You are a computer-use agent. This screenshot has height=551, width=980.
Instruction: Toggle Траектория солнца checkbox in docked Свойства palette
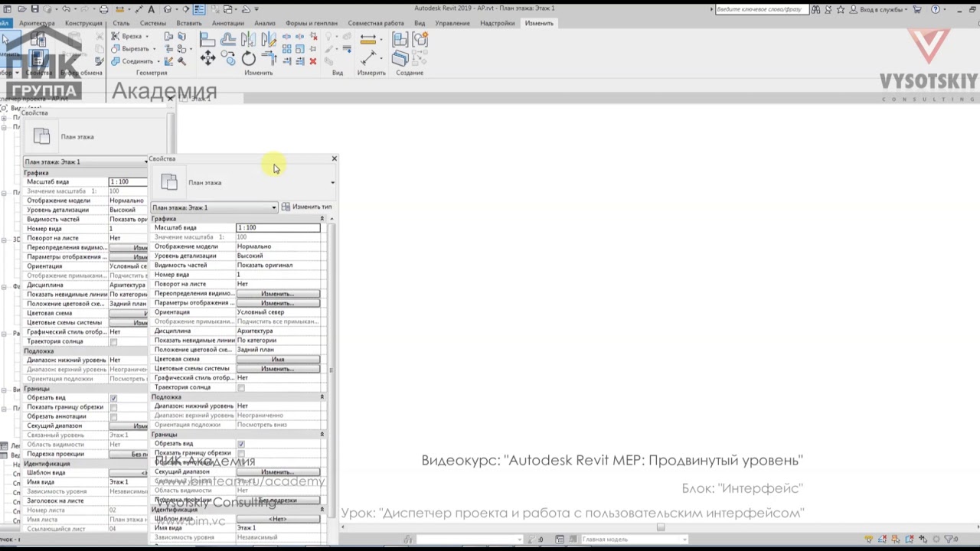pyautogui.click(x=113, y=341)
